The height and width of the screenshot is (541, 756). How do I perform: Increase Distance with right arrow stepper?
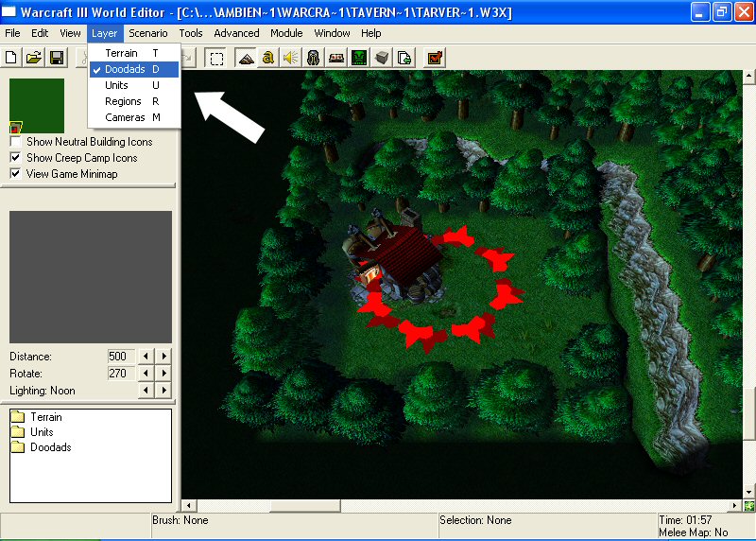[163, 357]
